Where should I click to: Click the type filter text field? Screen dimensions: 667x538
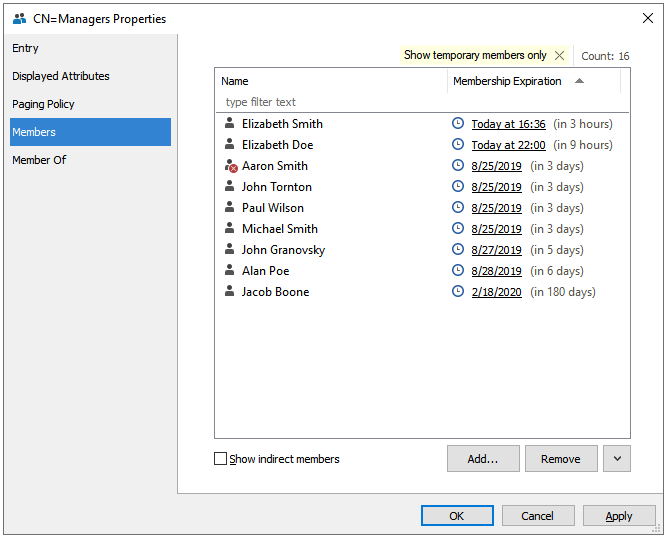[330, 102]
